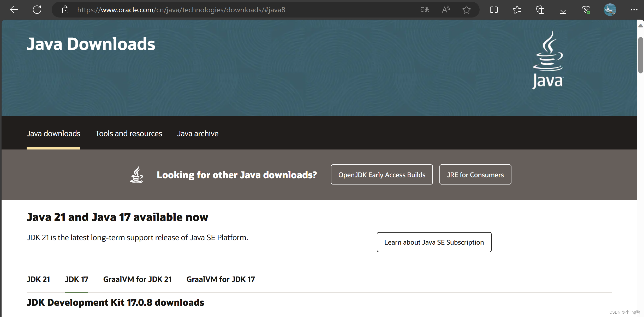Viewport: 644px width, 317px height.
Task: Open the translate page icon
Action: pos(425,10)
